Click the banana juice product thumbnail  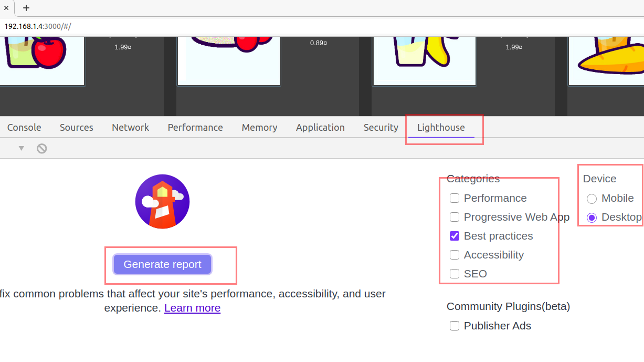tap(424, 60)
